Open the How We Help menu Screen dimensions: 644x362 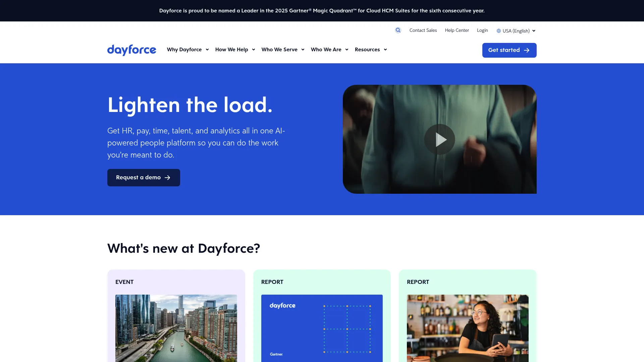[x=235, y=50]
